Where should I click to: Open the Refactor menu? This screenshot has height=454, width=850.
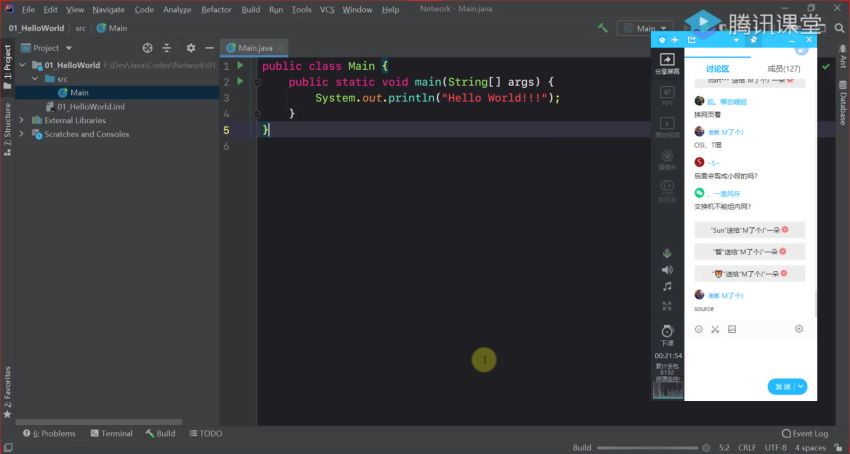pos(216,10)
